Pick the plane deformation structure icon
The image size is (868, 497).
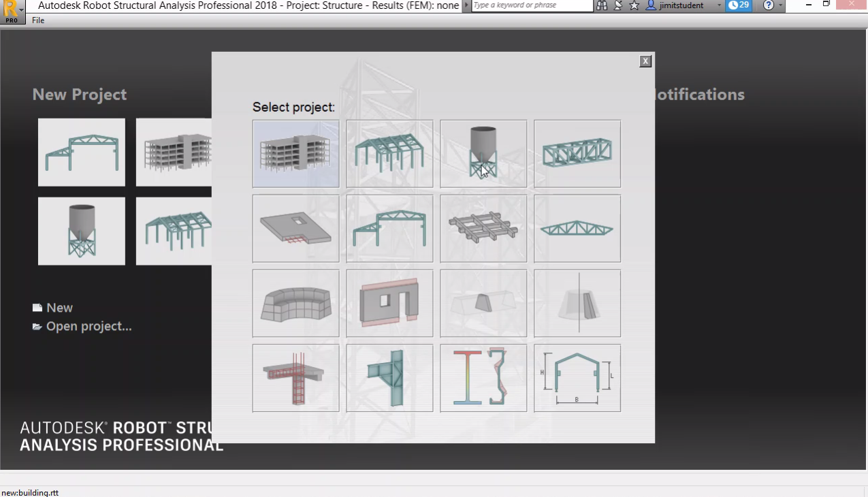483,304
